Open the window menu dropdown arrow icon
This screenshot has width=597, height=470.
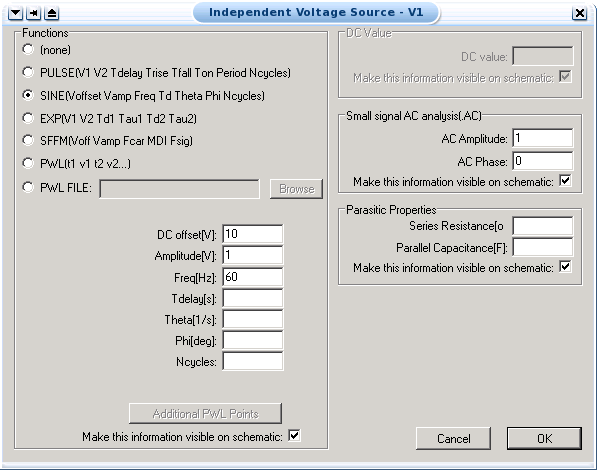15,13
